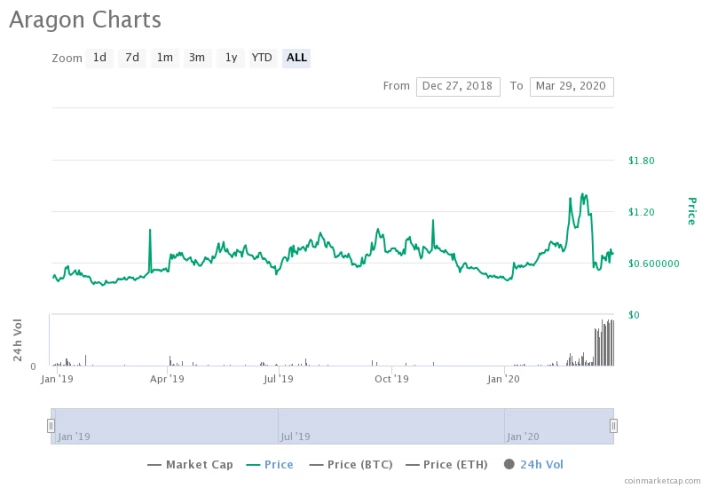Viewport: 710px width, 488px height.
Task: Click the 24h Vol axis title
Action: (x=17, y=340)
